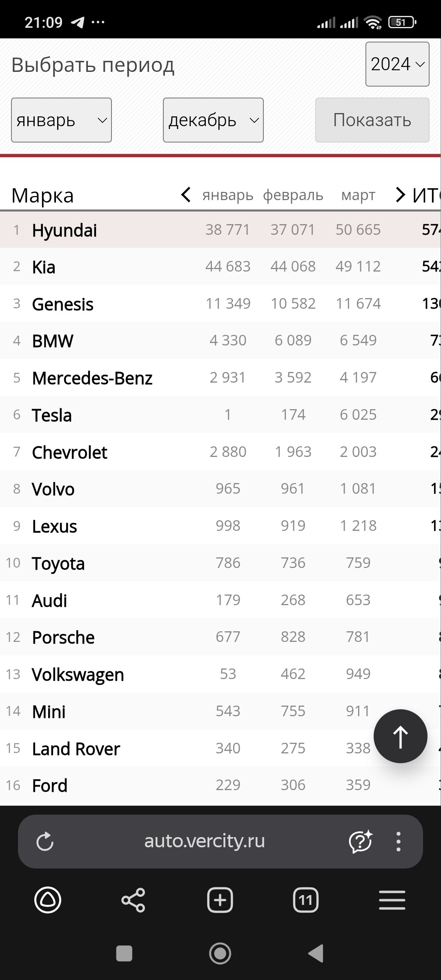Screen dimensions: 441x980
Task: Tap the scroll-to-top arrow button
Action: [400, 736]
